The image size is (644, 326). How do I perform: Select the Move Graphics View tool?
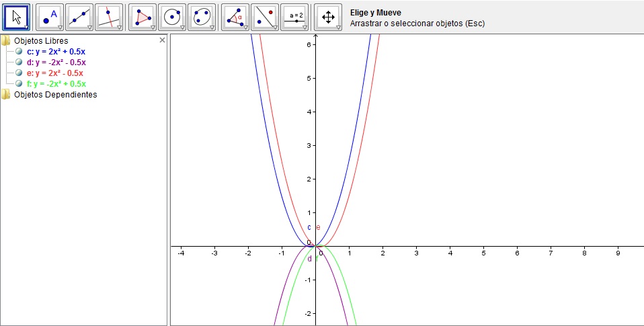point(328,17)
